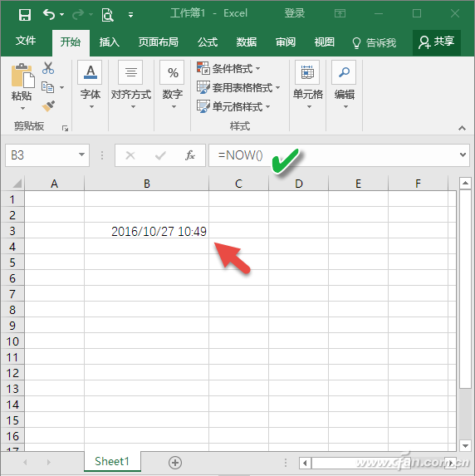The image size is (475, 476).
Task: Expand the Name Box dropdown arrow
Action: point(81,155)
